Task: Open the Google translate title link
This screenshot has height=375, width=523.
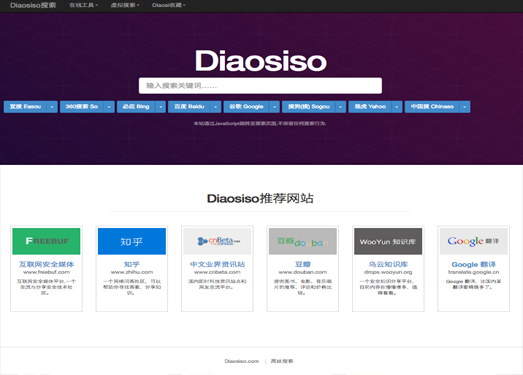Action: [x=474, y=264]
